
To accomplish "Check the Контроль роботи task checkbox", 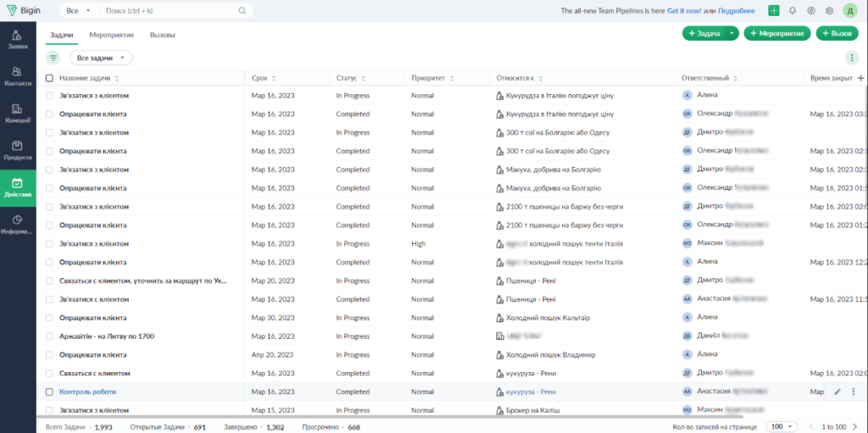I will coord(49,391).
